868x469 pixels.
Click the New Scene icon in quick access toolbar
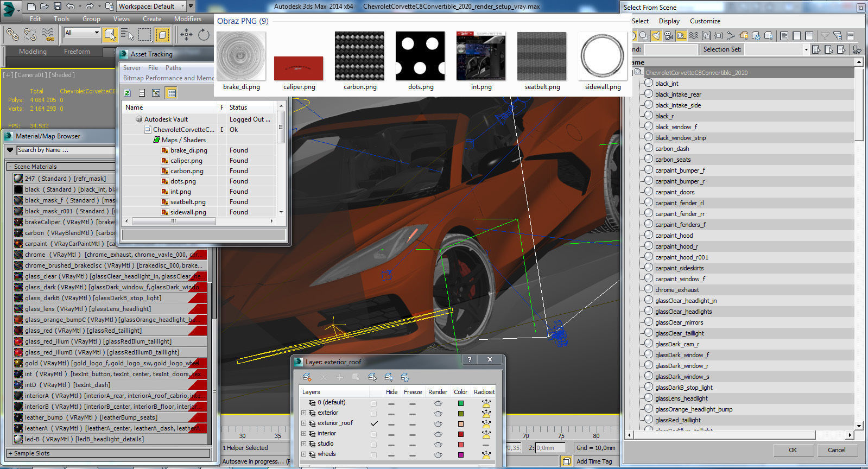(x=31, y=7)
